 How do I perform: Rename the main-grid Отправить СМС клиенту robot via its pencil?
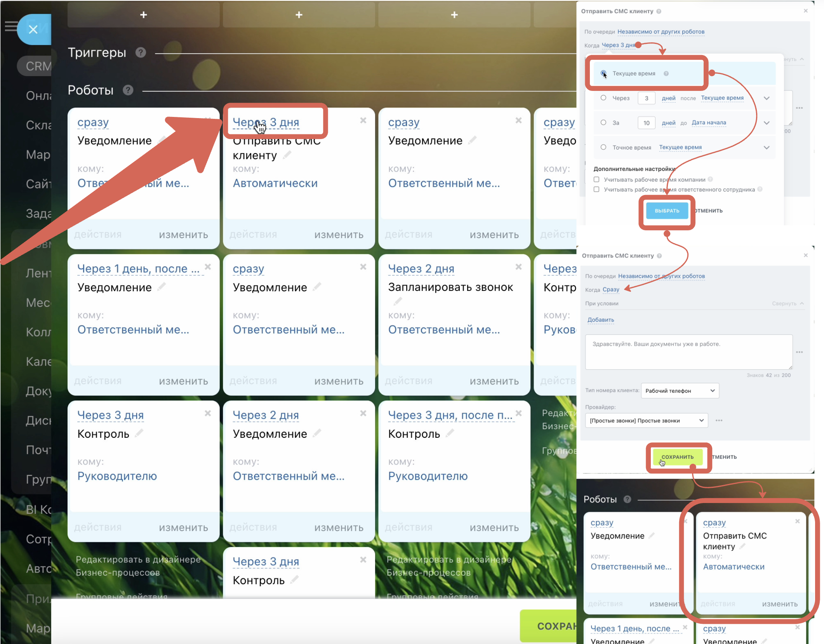tap(288, 155)
